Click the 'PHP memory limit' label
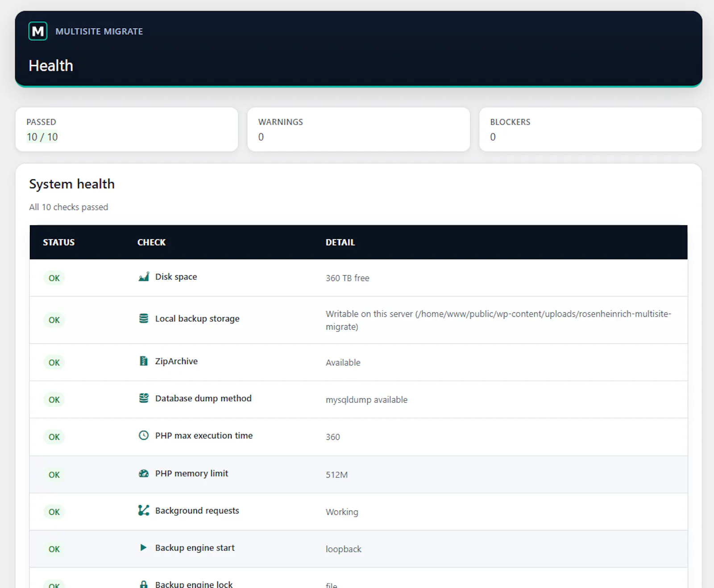714x588 pixels. click(x=191, y=473)
